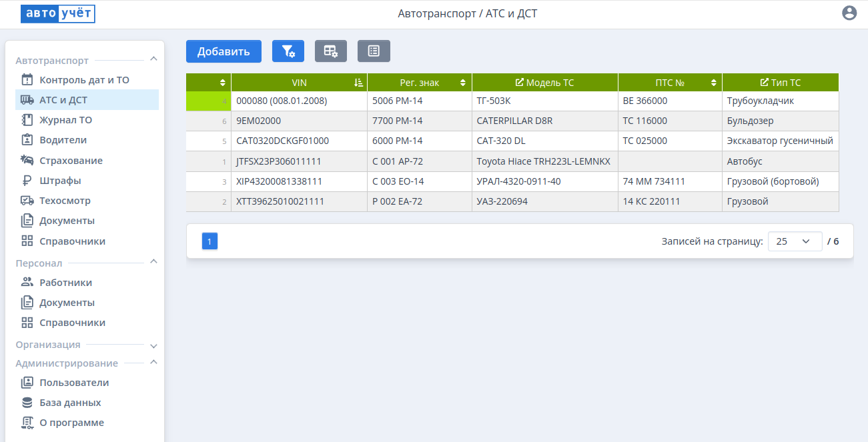Click the checked truck icon beside Техосмотр
The height and width of the screenshot is (442, 868).
(27, 200)
